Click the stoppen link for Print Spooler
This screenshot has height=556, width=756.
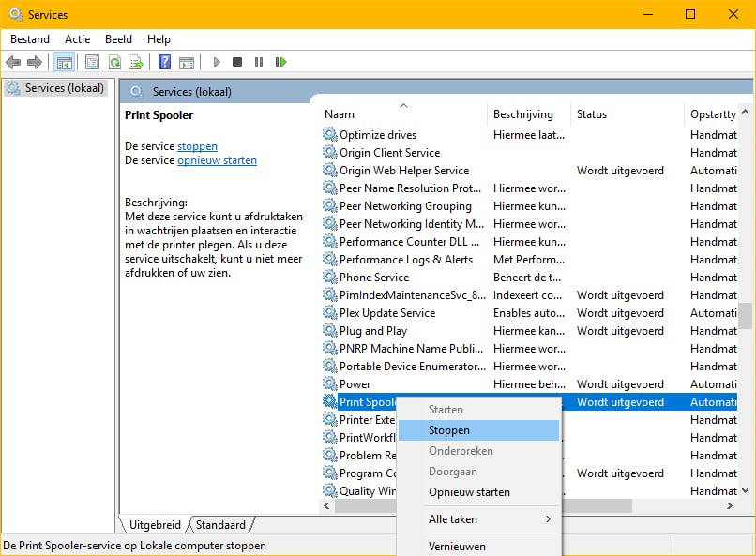(197, 146)
